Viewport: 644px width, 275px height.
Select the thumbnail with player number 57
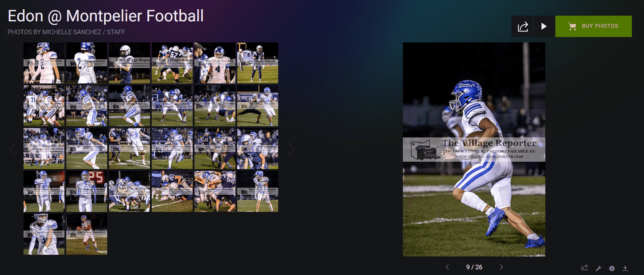(172, 63)
